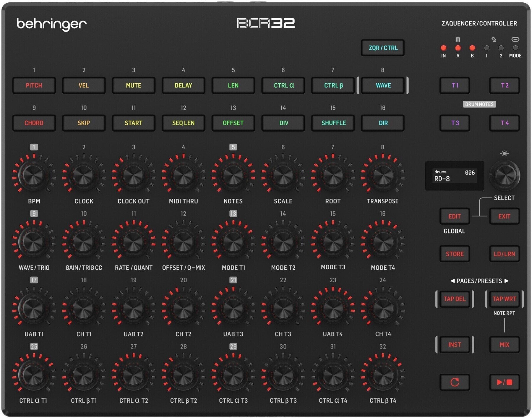Click the WAVE / TRIG knob
The height and width of the screenshot is (418, 532).
click(33, 242)
